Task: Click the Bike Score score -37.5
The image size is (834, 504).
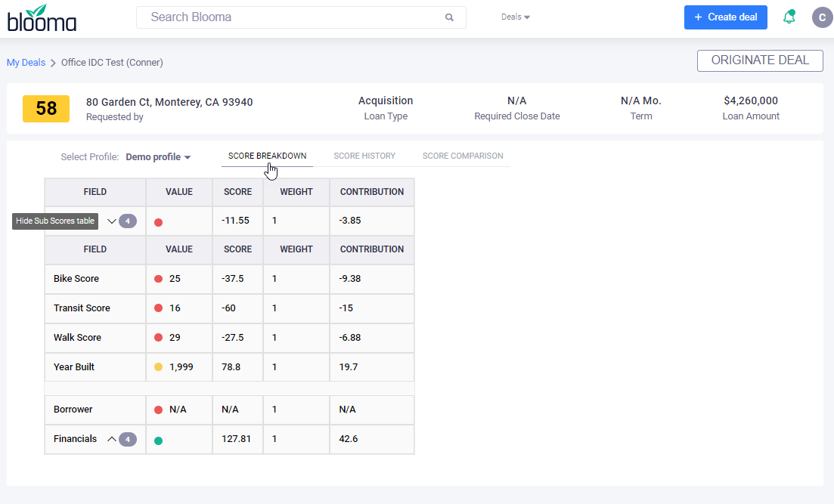Action: tap(232, 279)
